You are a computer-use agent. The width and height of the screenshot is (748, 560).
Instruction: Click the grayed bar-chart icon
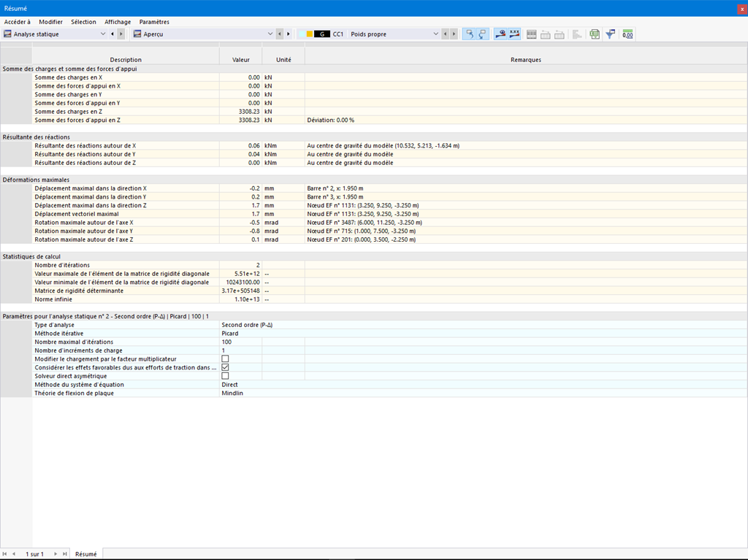click(x=577, y=34)
